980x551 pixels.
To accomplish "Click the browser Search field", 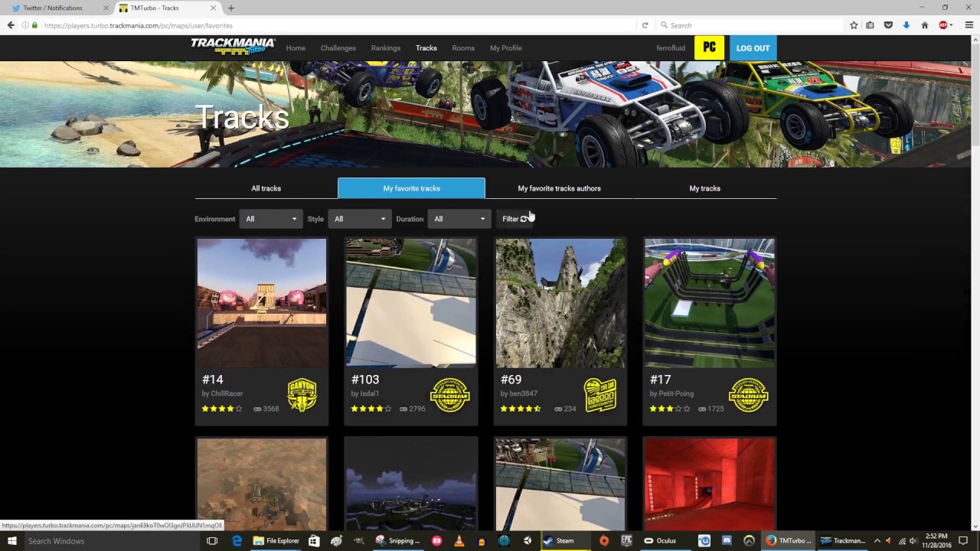I will [x=749, y=25].
